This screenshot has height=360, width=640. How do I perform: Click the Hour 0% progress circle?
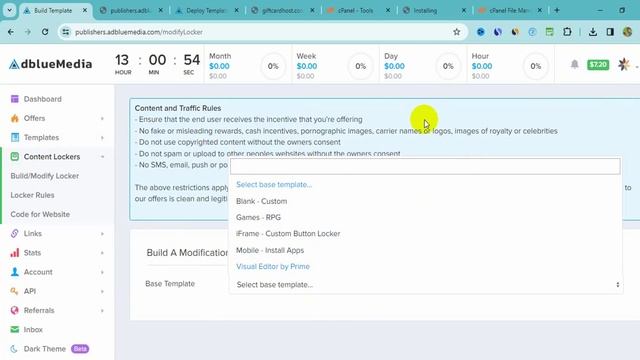tap(536, 66)
